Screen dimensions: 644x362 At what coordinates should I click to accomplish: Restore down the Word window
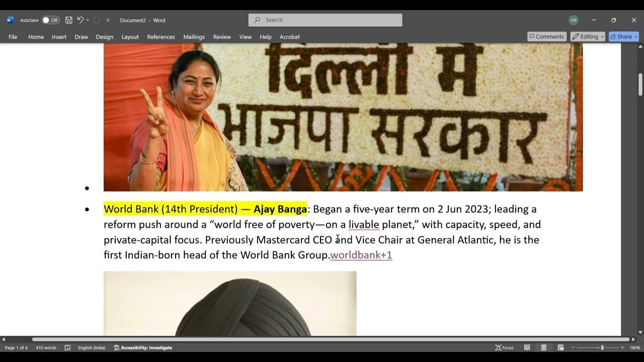point(614,20)
